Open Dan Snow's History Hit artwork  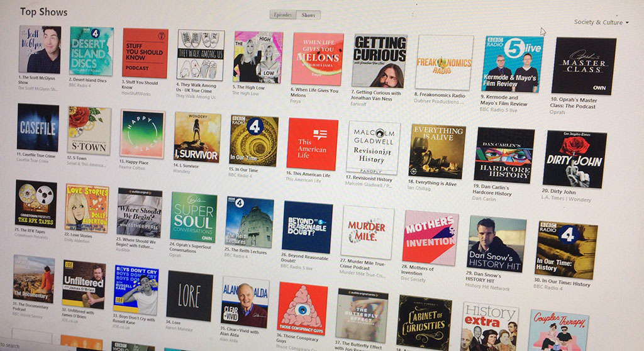coord(497,243)
